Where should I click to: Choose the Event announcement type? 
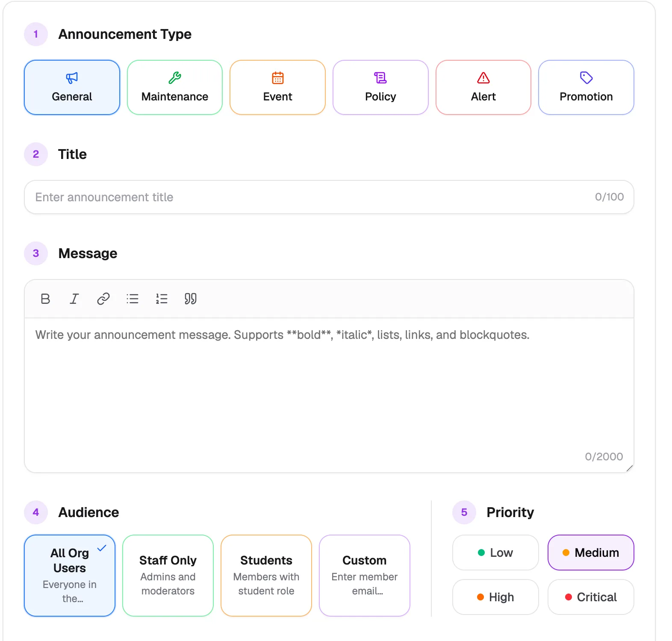[278, 88]
